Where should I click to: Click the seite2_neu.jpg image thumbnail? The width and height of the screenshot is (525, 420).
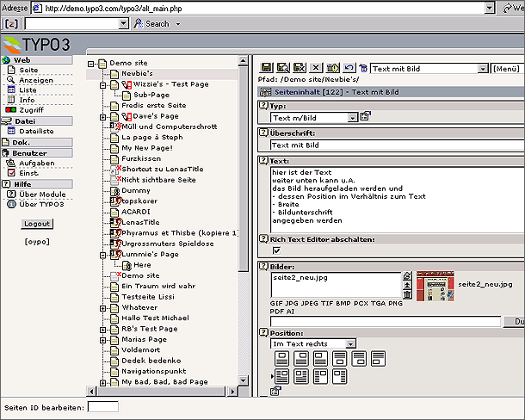(435, 286)
